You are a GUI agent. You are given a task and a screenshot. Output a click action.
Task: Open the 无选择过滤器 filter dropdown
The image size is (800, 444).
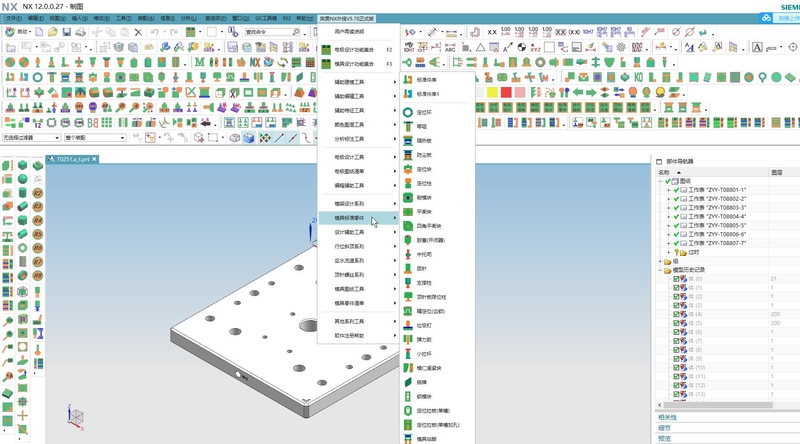(x=30, y=138)
